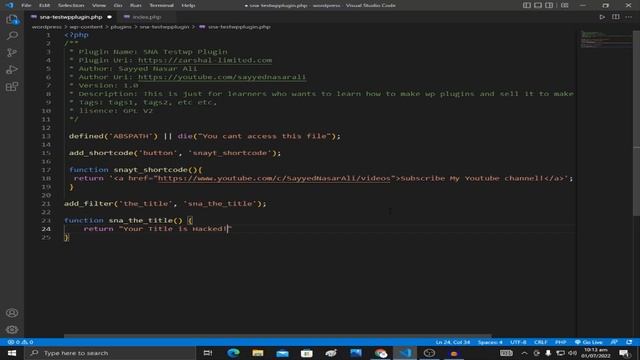The height and width of the screenshot is (360, 640).
Task: Expand the wordpress breadcrumb
Action: pos(47,27)
